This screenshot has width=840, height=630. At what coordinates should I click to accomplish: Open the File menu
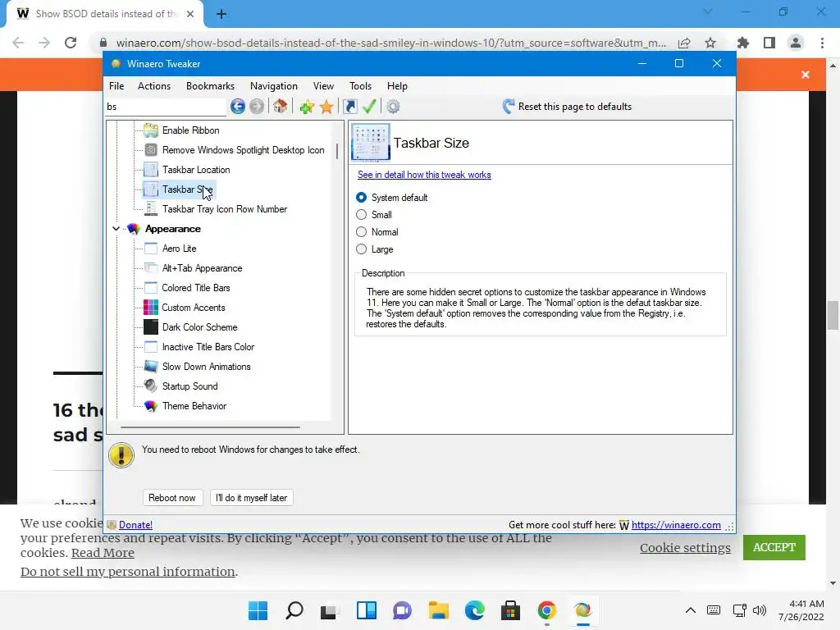pyautogui.click(x=116, y=85)
